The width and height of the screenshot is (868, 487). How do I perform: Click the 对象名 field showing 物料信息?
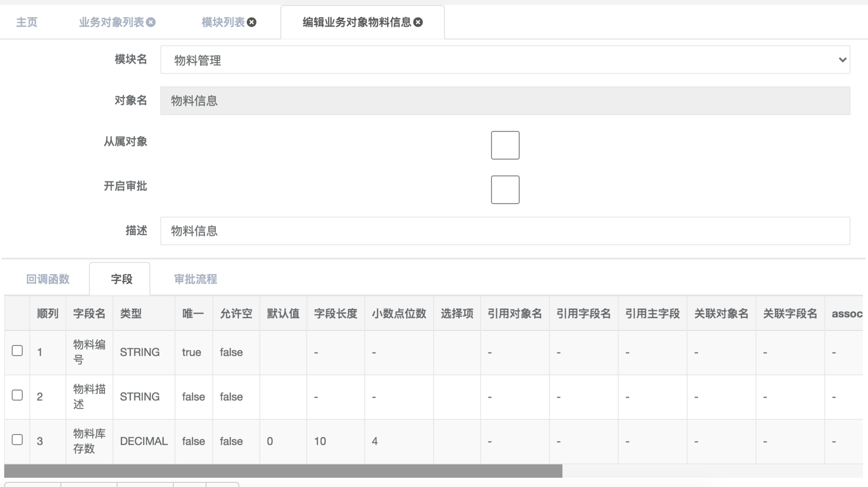(505, 100)
